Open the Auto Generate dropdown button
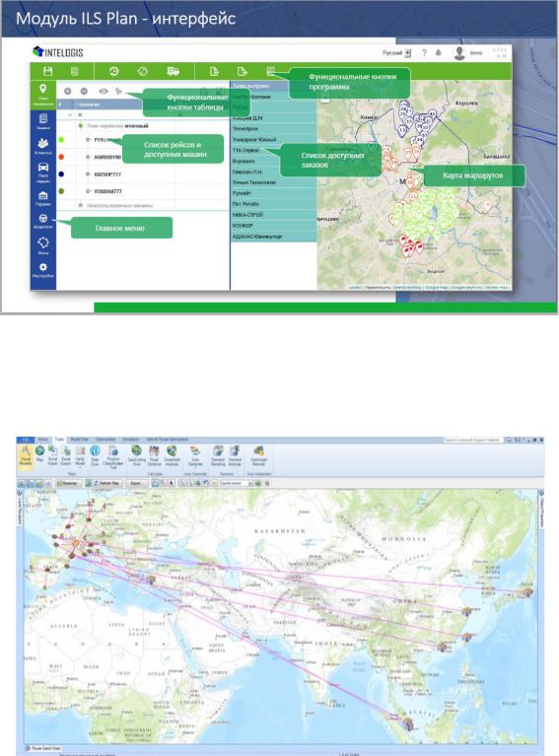This screenshot has width=559, height=756. 195,455
